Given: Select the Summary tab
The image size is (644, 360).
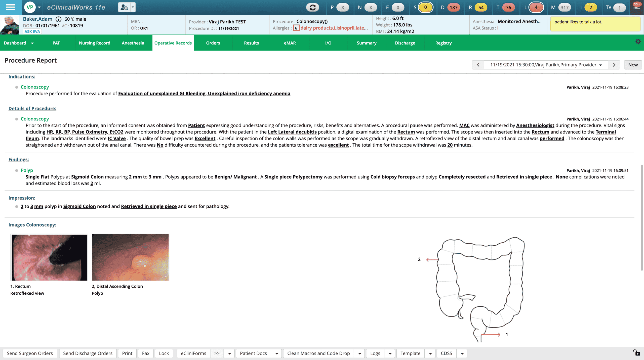Looking at the screenshot, I should [x=367, y=43].
